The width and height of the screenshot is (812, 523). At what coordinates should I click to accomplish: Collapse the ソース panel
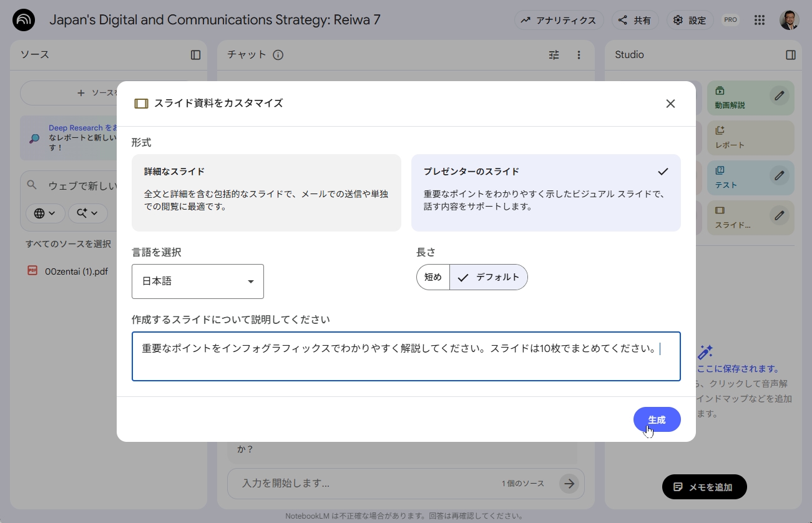[x=196, y=55]
